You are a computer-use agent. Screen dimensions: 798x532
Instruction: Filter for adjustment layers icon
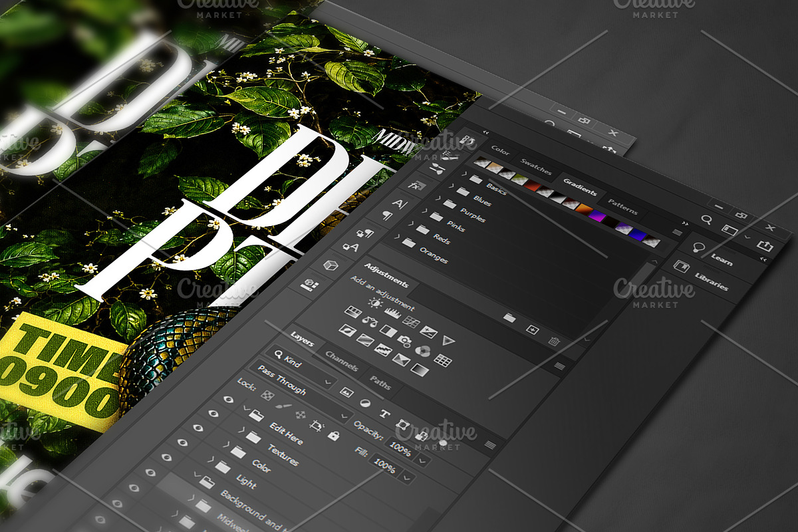coord(365,403)
